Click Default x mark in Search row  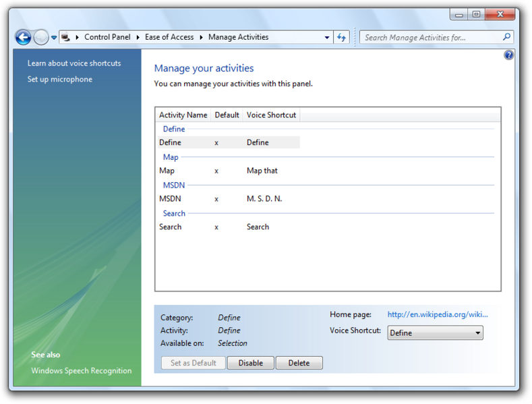coord(216,227)
